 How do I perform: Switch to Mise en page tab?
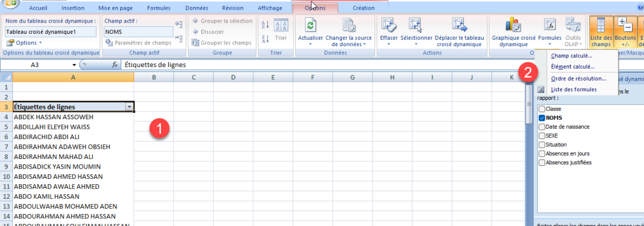[115, 8]
